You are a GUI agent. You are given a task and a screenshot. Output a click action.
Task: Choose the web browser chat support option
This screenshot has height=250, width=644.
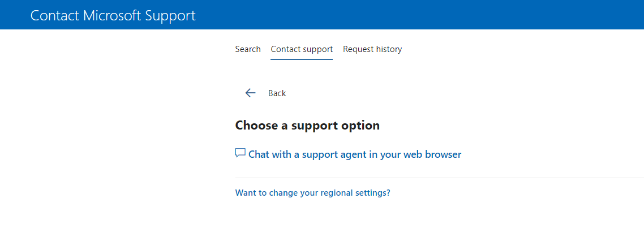click(354, 154)
